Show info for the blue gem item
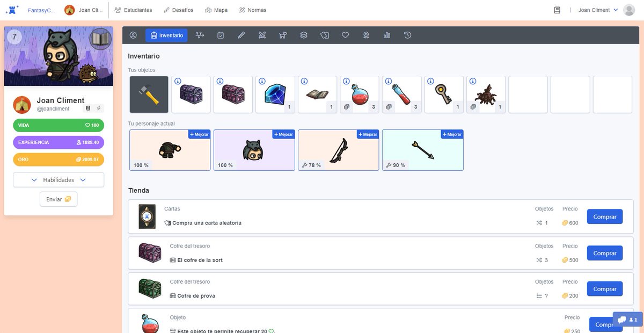Image resolution: width=644 pixels, height=333 pixels. pos(262,82)
